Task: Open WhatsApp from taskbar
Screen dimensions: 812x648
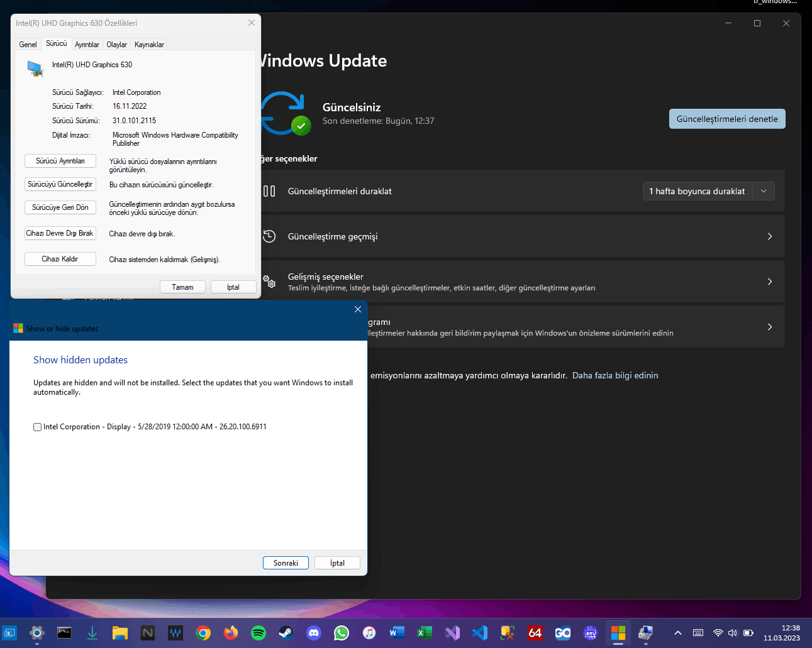Action: (342, 633)
